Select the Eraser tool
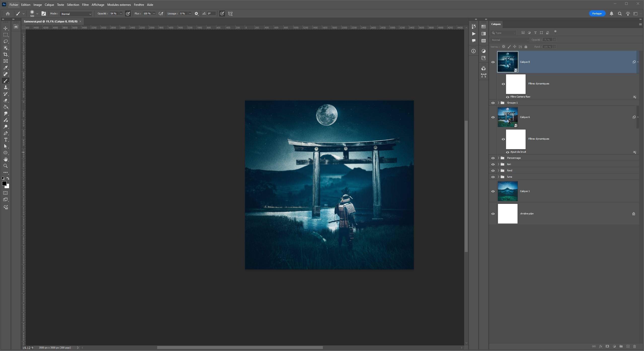Viewport: 644px width, 351px height. 6,101
